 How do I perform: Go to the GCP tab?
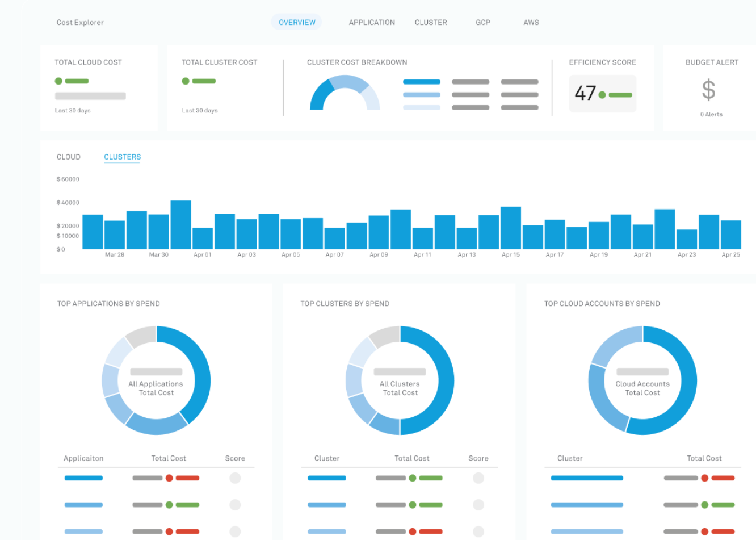[x=483, y=22]
